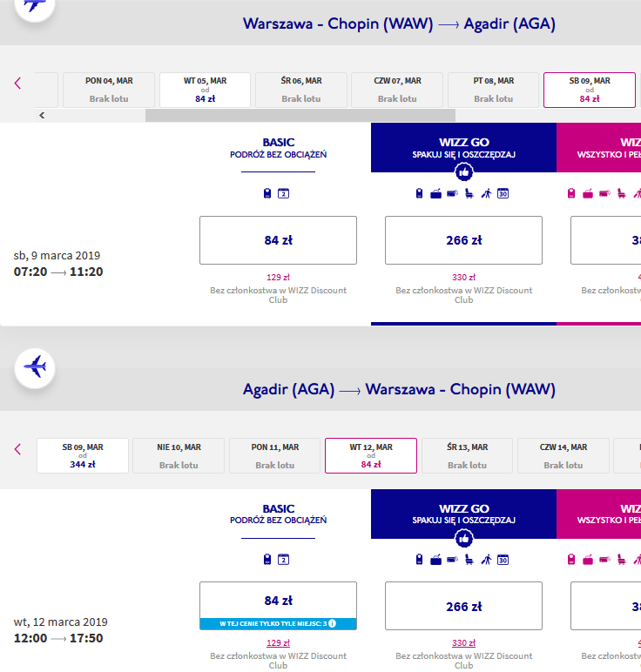Click return WIZZ GO checked baggage icon
641x672 pixels.
pyautogui.click(x=452, y=560)
